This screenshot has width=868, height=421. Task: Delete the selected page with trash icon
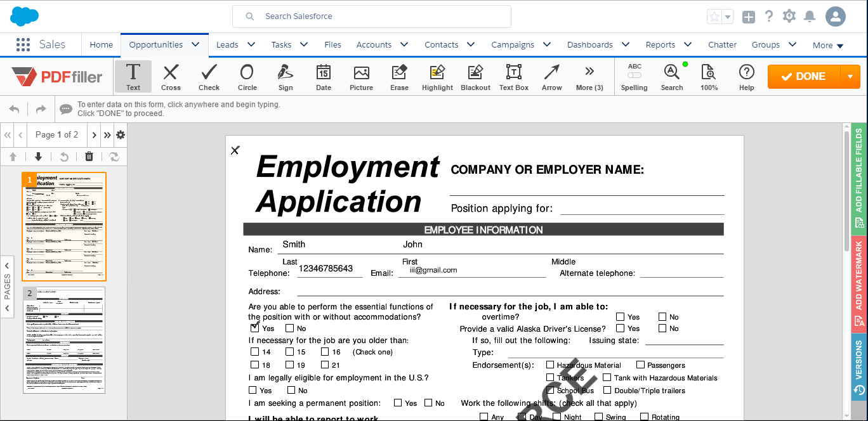coord(89,157)
